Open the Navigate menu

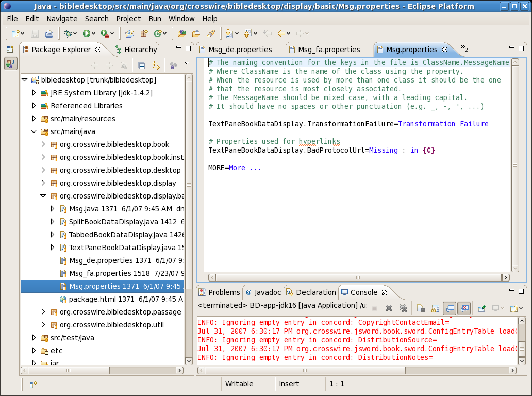62,19
